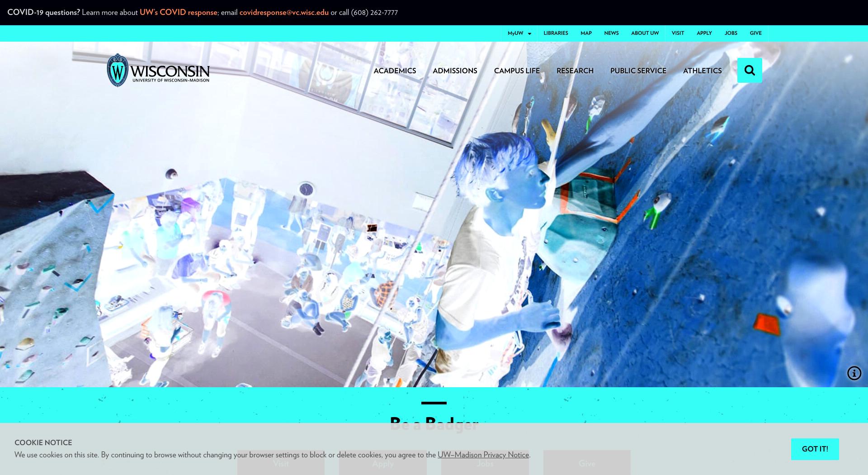Dismiss cookie notice with GOT IT!
The width and height of the screenshot is (868, 475).
point(815,449)
